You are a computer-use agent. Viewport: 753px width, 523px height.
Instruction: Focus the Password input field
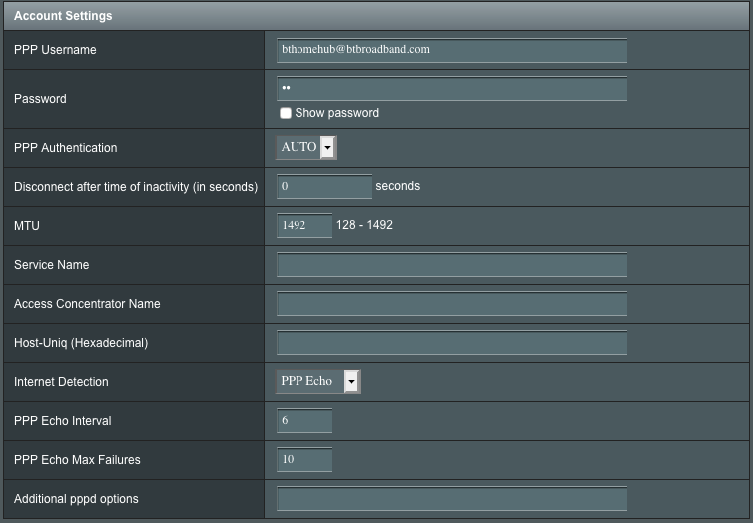coord(451,89)
